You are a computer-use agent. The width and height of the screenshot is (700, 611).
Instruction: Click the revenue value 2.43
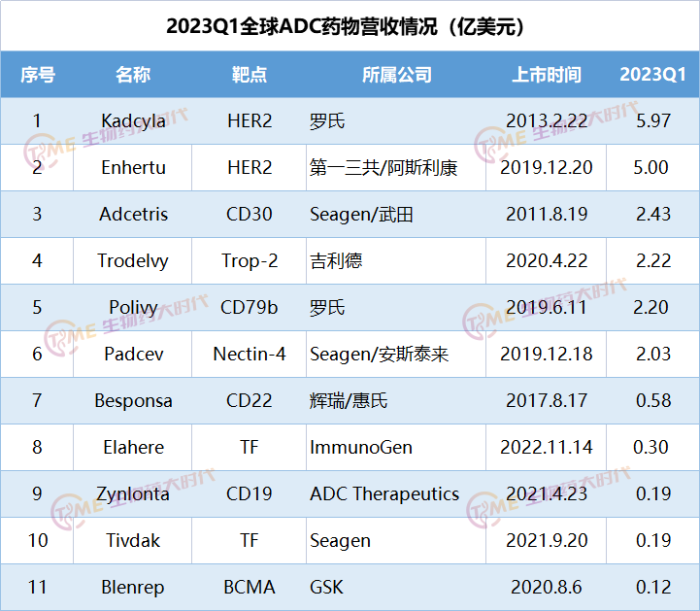coord(653,215)
